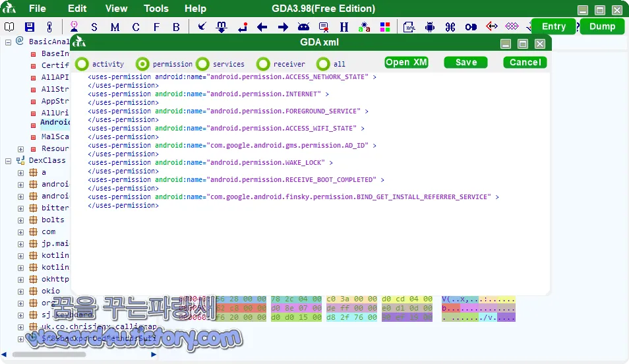Open the View menu

click(x=116, y=9)
